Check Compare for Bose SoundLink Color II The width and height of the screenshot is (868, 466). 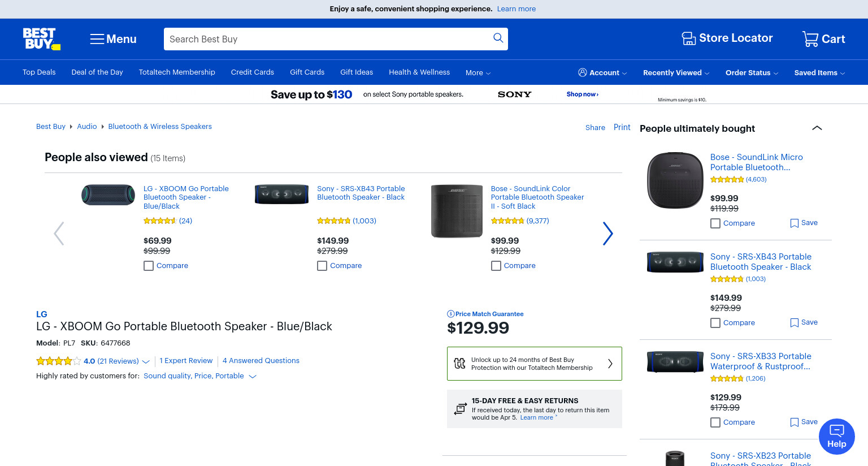tap(496, 266)
